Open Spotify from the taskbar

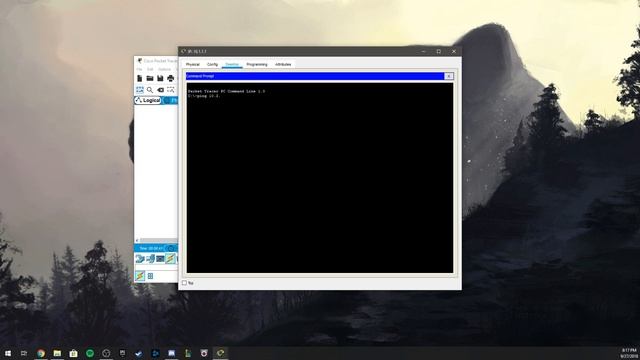pos(90,353)
